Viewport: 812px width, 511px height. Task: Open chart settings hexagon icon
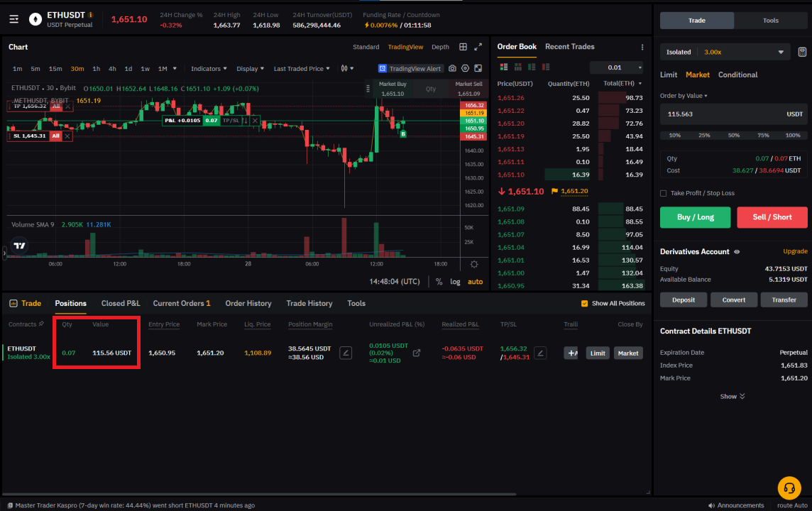pyautogui.click(x=465, y=68)
